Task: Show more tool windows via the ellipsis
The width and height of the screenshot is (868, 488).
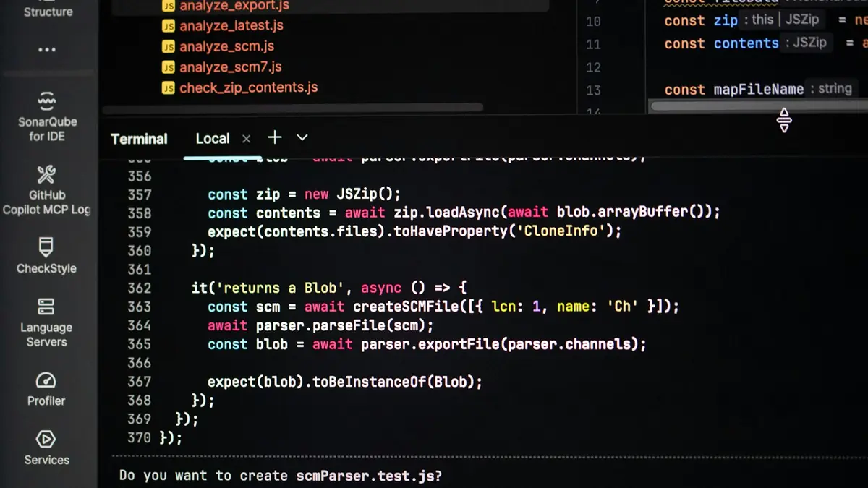Action: pos(47,50)
